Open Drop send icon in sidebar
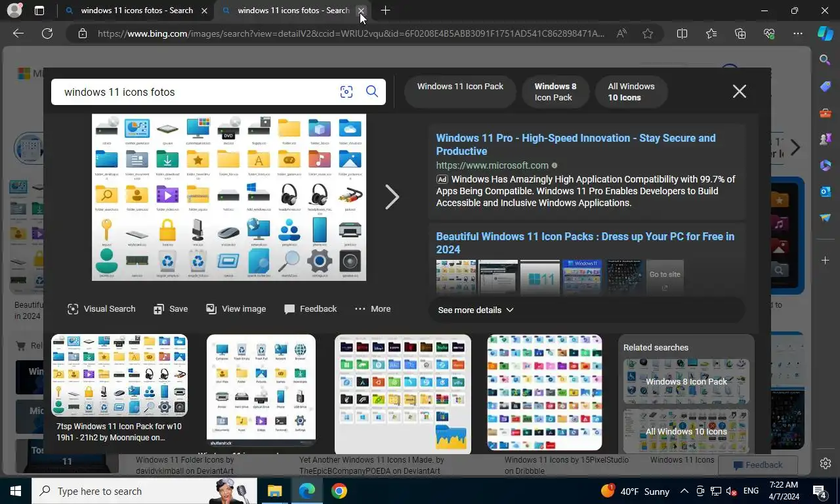Screen dimensions: 840x504 coord(826,218)
